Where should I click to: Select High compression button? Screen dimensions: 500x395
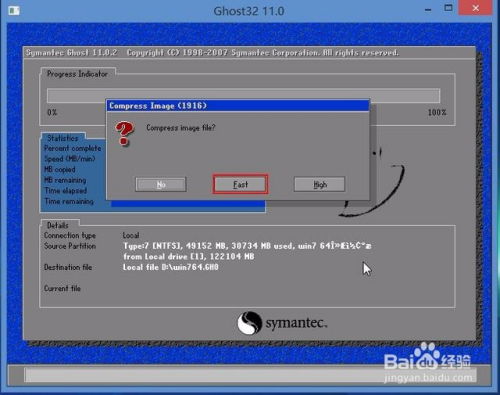pyautogui.click(x=319, y=184)
